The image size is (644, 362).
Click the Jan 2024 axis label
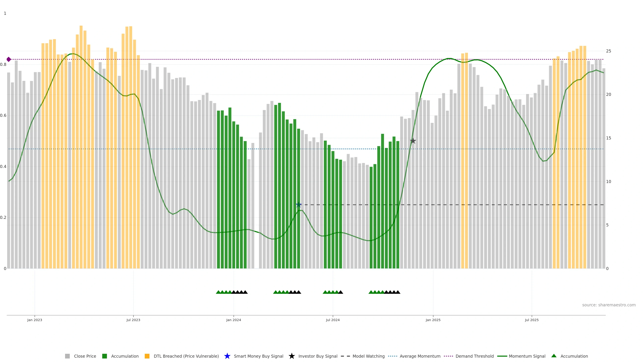[x=233, y=320]
